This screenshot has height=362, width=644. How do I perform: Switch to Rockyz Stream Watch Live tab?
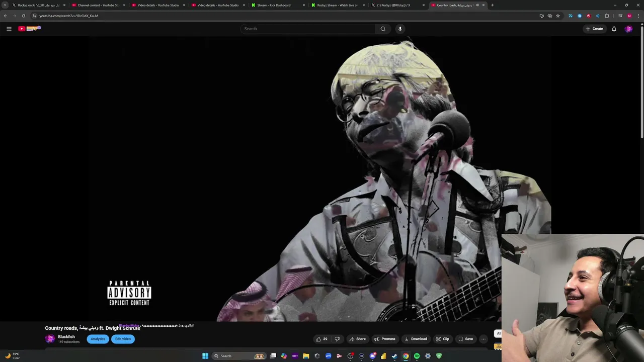[x=337, y=5]
